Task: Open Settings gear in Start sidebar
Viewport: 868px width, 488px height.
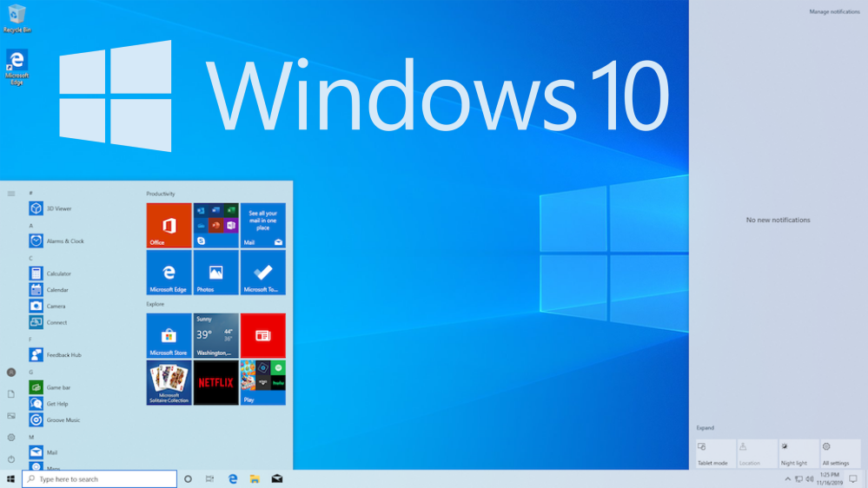Action: click(x=11, y=437)
